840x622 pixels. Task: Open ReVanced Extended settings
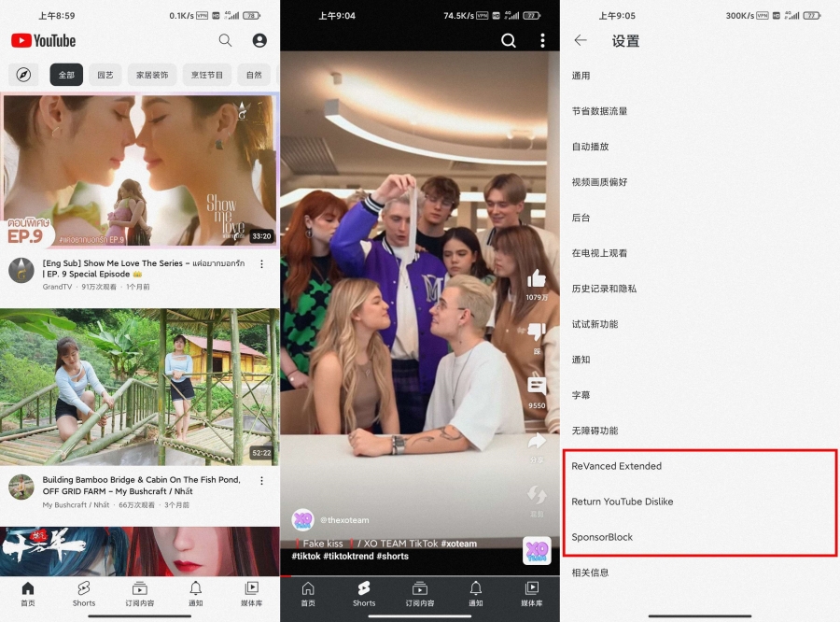[x=617, y=466]
